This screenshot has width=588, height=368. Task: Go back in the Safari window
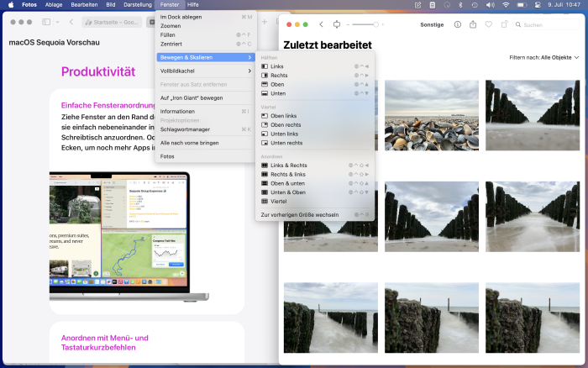[x=71, y=22]
